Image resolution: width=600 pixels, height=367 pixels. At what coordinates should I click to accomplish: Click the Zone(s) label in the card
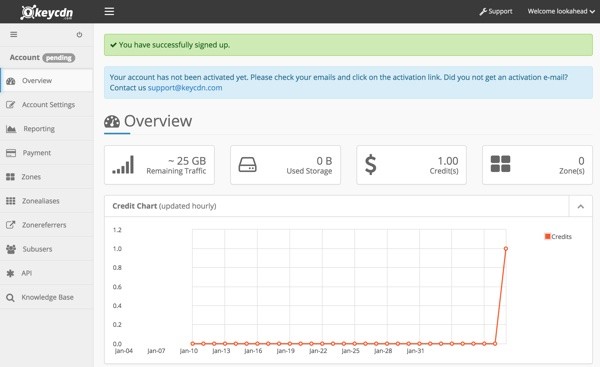click(572, 171)
